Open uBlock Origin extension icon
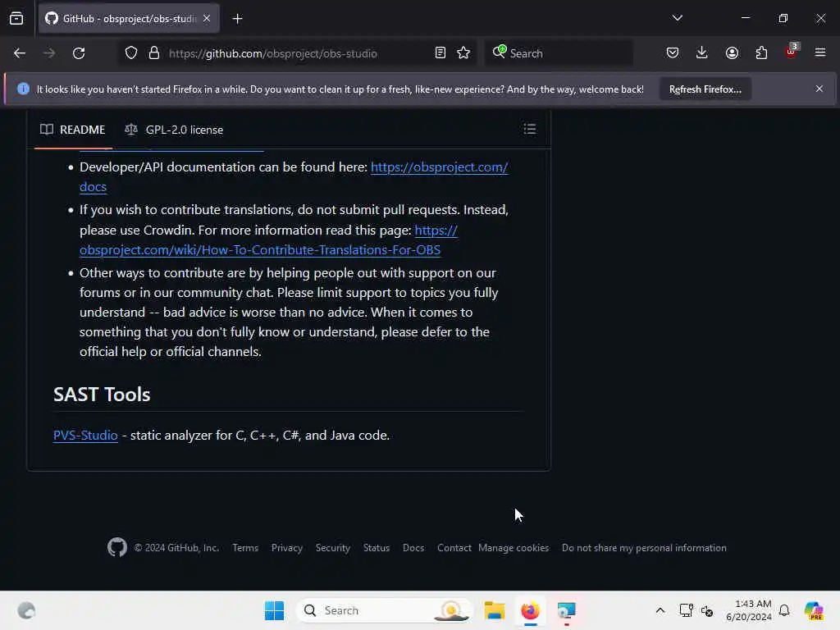The image size is (840, 630). [x=791, y=52]
